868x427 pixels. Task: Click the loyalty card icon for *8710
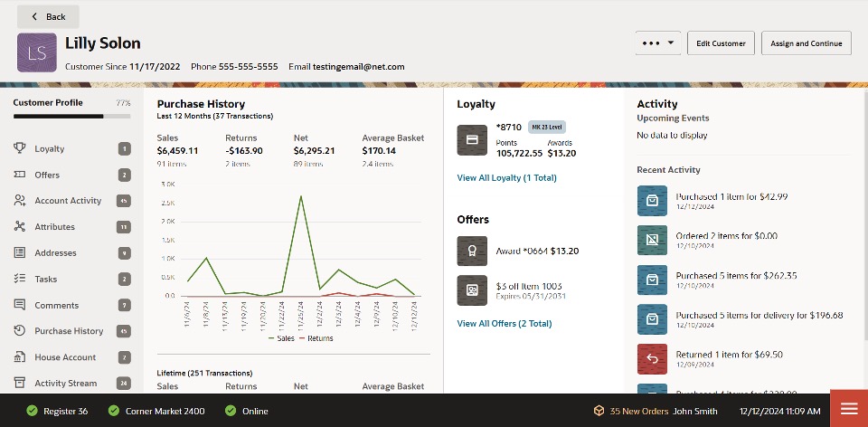473,140
